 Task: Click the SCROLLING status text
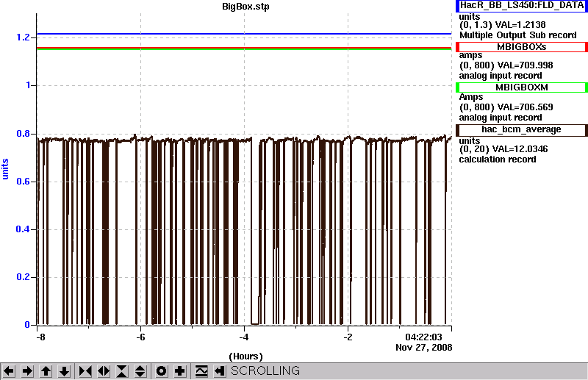coord(265,370)
